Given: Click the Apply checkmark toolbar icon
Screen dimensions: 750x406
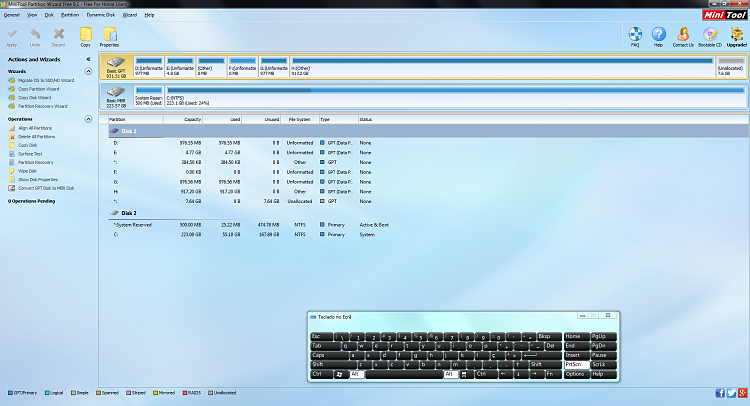Looking at the screenshot, I should 12,37.
